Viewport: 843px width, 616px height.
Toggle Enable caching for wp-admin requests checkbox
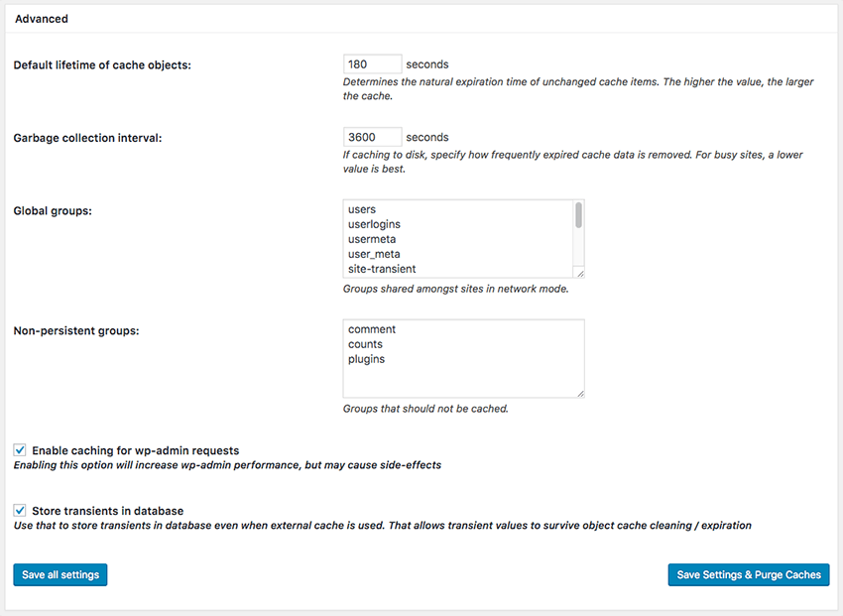click(20, 450)
